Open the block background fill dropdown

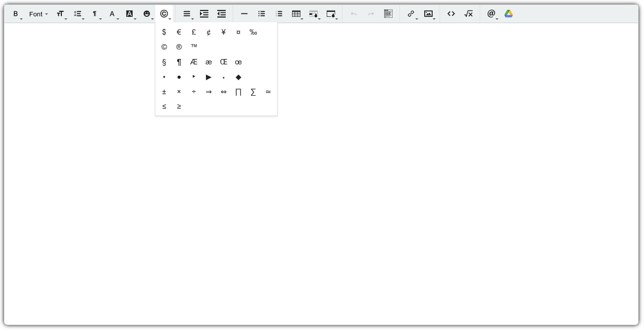[x=331, y=14]
